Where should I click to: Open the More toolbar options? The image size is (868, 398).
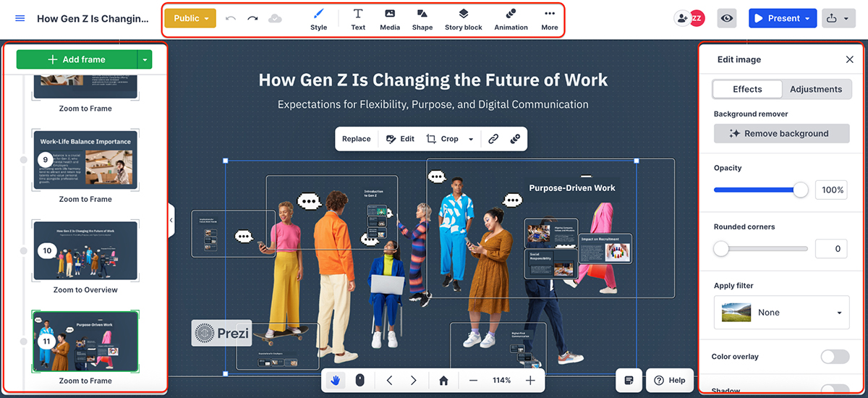click(550, 20)
